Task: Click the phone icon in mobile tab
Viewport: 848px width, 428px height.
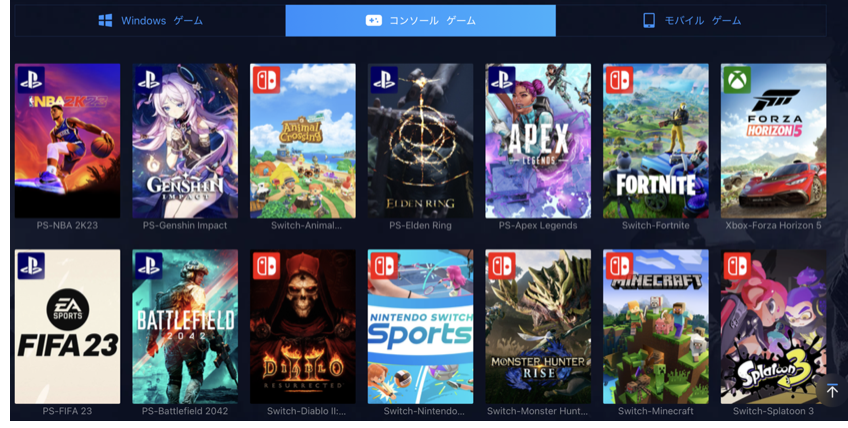Action: coord(648,21)
